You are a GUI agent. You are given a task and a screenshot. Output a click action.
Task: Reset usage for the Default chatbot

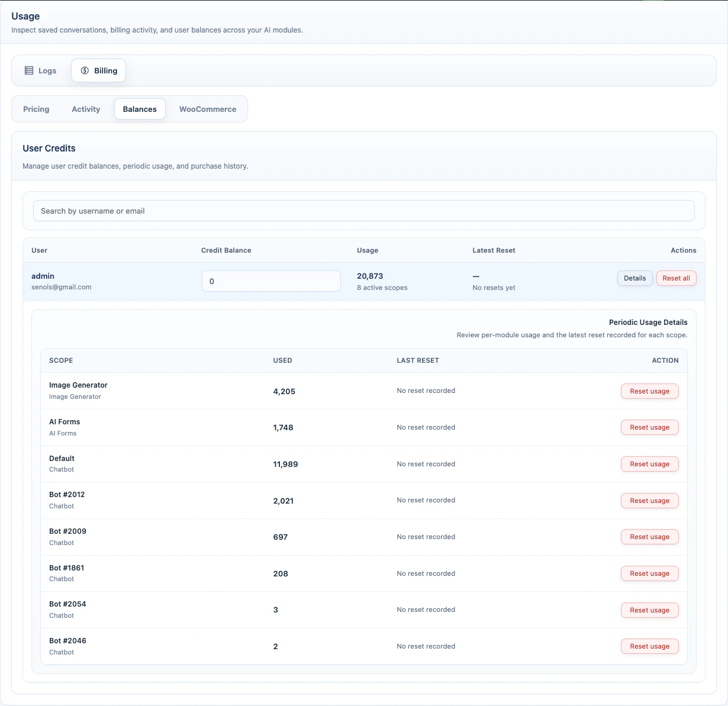click(649, 464)
